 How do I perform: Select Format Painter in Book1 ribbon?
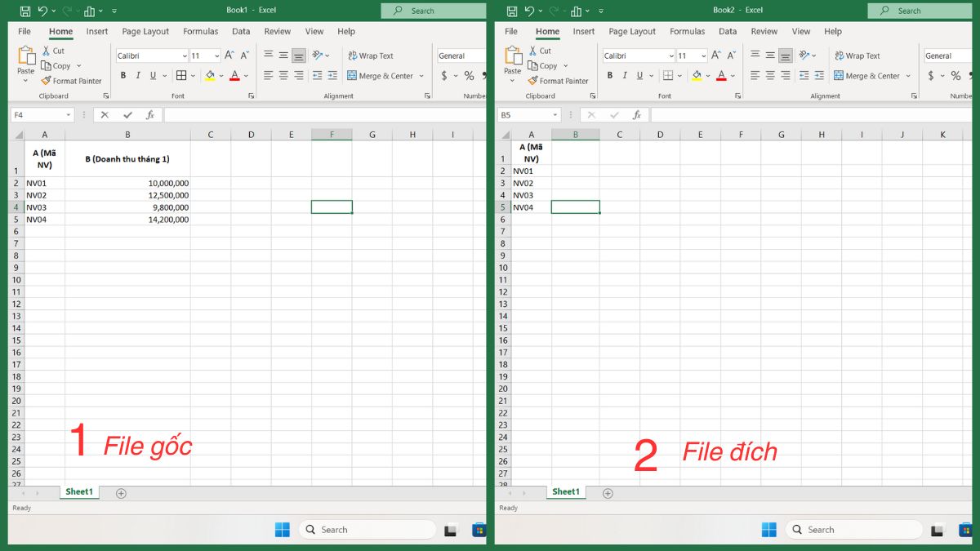pyautogui.click(x=71, y=81)
